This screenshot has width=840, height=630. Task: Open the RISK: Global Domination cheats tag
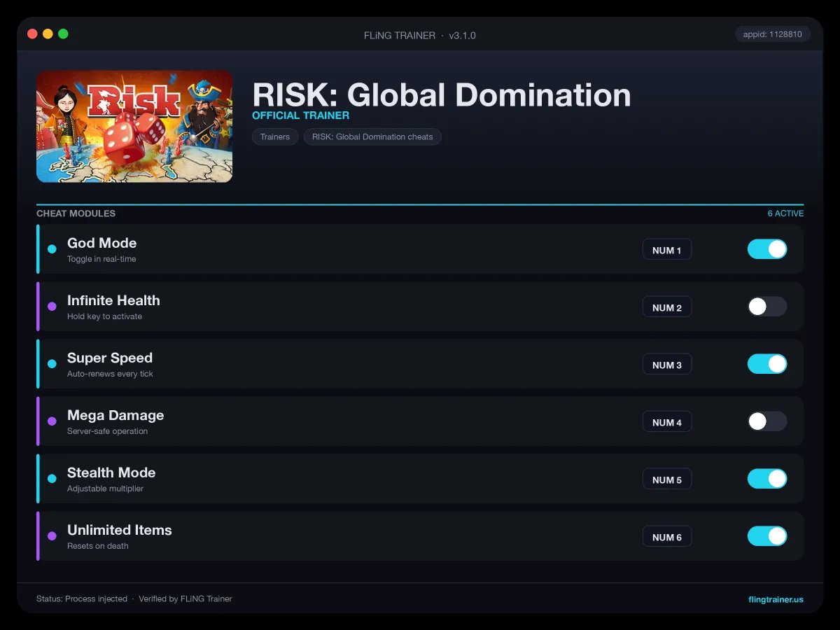[372, 136]
